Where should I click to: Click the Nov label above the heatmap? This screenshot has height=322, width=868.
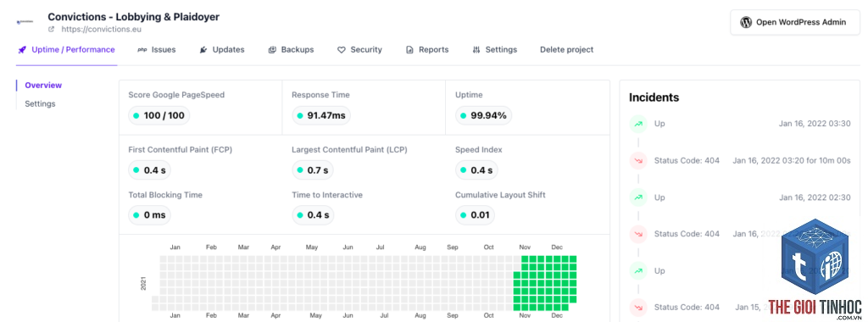click(x=524, y=247)
